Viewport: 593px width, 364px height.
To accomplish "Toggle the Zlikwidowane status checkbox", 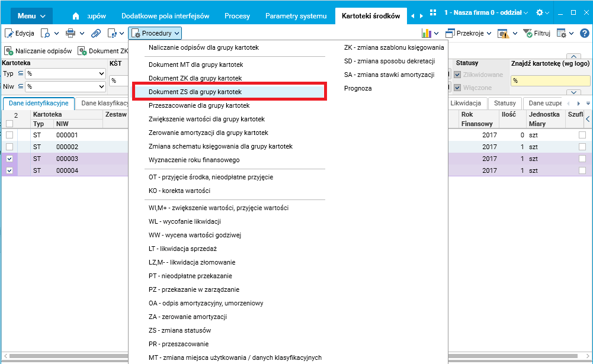I will click(457, 75).
